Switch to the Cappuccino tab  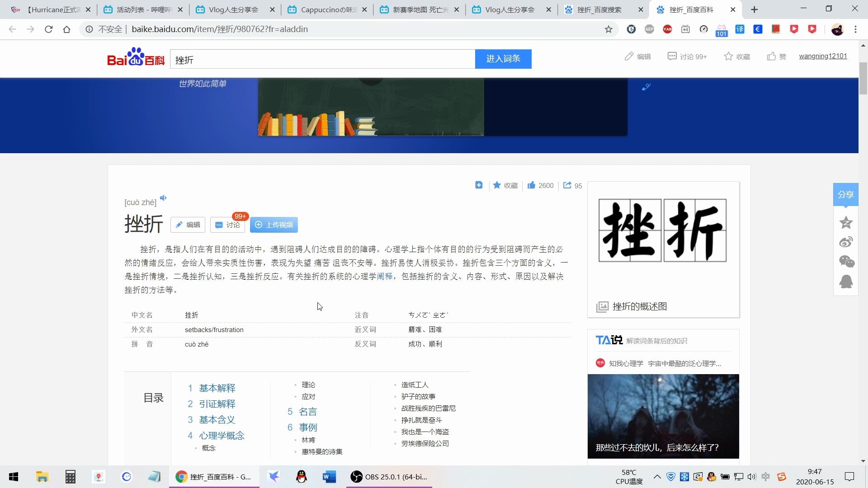(x=328, y=9)
